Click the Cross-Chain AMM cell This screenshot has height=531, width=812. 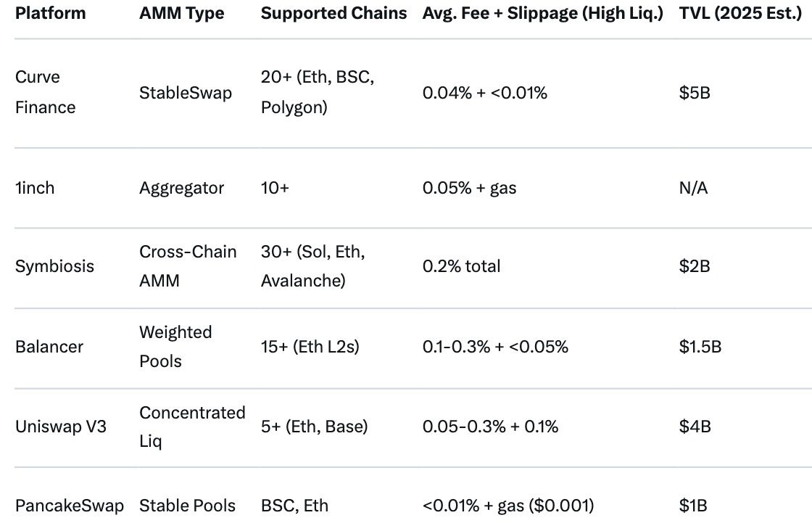(188, 266)
